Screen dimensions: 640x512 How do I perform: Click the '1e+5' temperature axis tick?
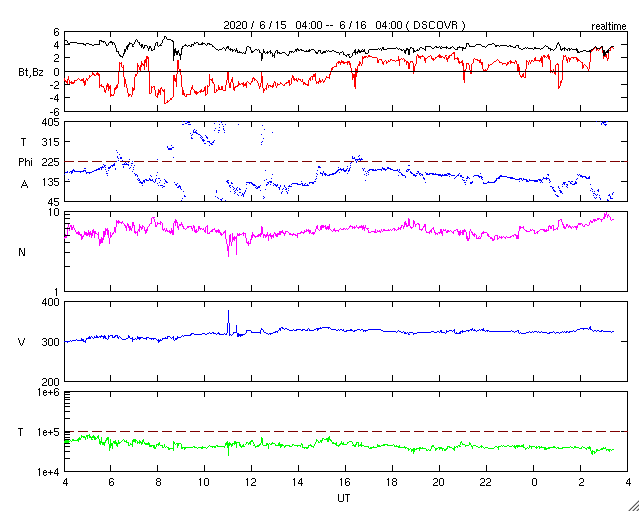point(49,432)
